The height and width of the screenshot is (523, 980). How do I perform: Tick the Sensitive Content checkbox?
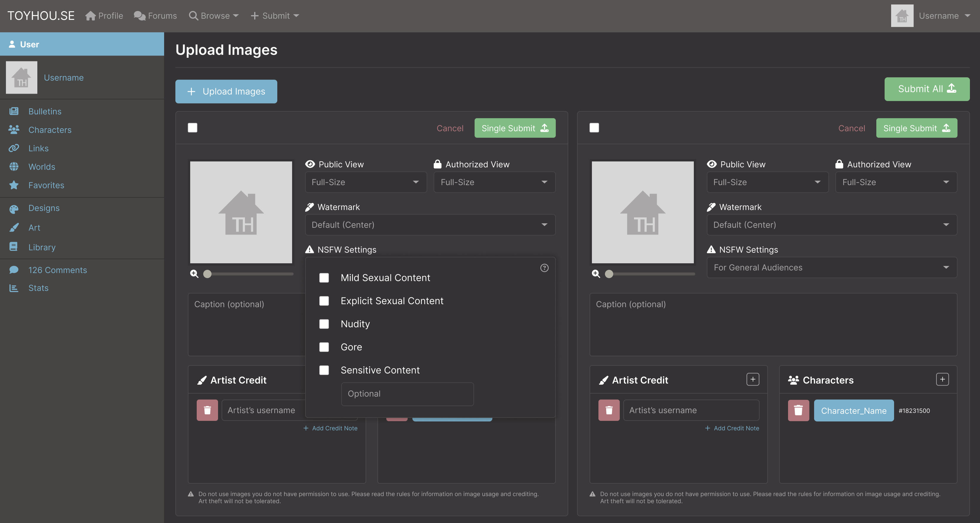pos(324,370)
